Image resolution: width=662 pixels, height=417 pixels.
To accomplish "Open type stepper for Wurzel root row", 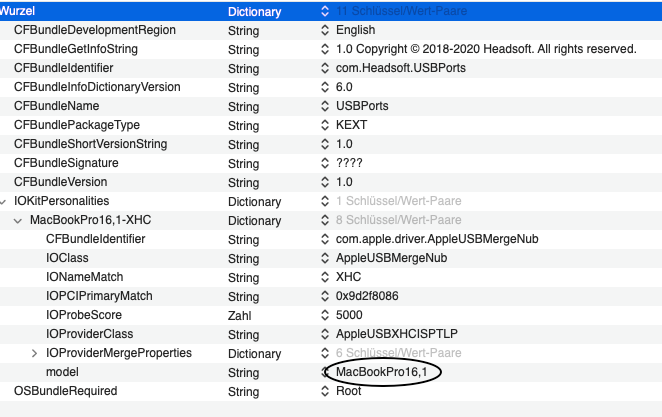I will (x=324, y=11).
